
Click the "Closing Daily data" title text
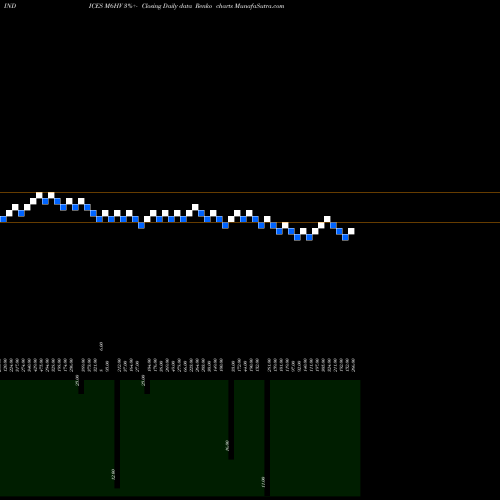click(167, 6)
